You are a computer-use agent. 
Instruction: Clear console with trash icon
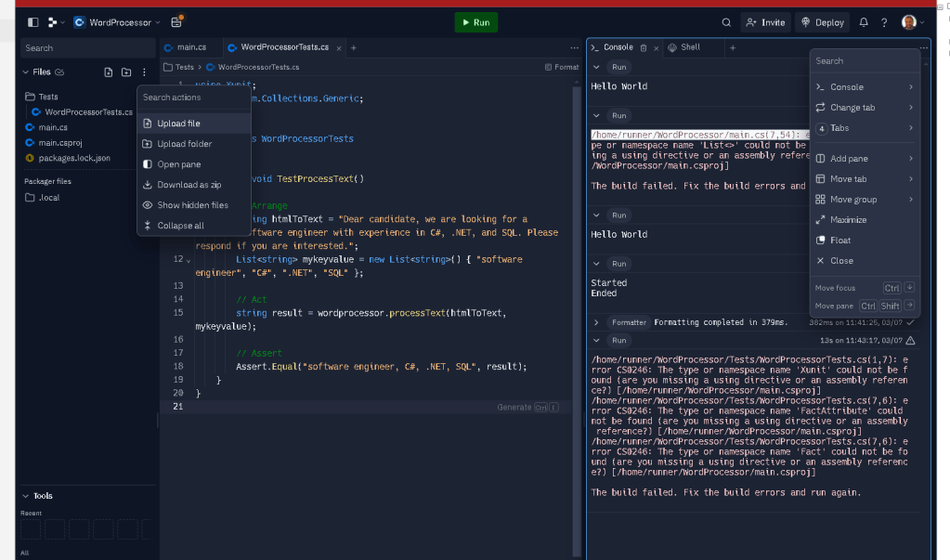[x=644, y=48]
